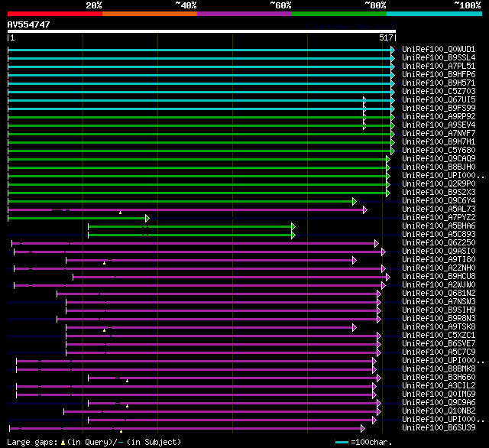Click the query end position 517
Image resolution: width=489 pixels, height=448 pixels.
386,37
